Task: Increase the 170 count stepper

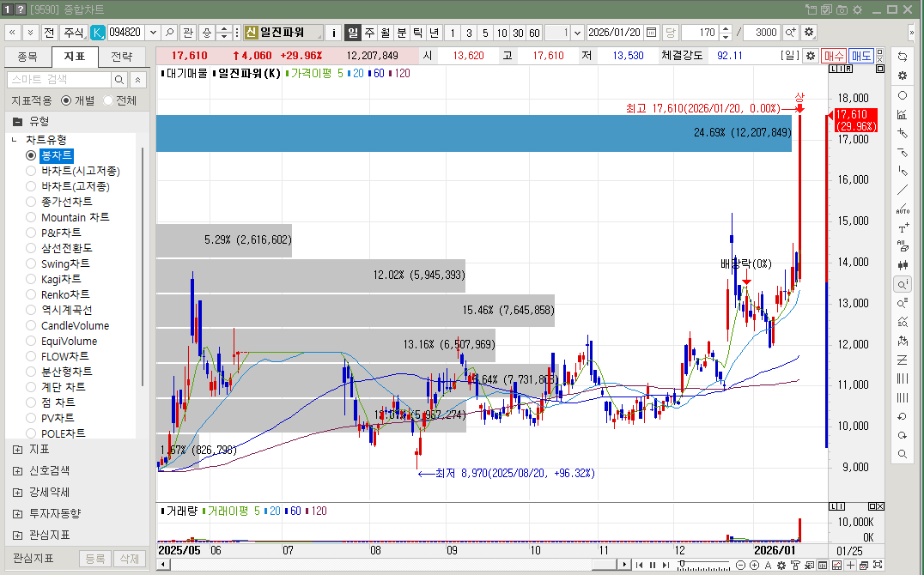Action: (x=726, y=29)
